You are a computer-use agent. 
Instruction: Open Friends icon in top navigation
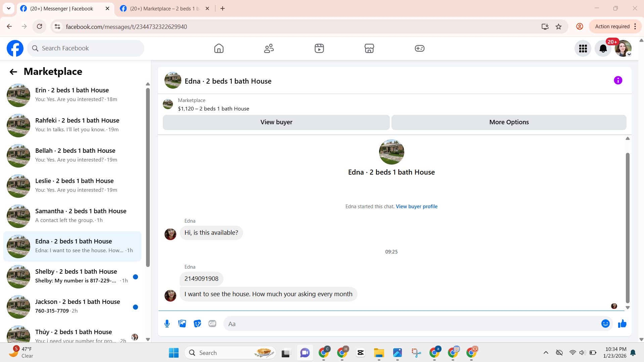coord(269,48)
